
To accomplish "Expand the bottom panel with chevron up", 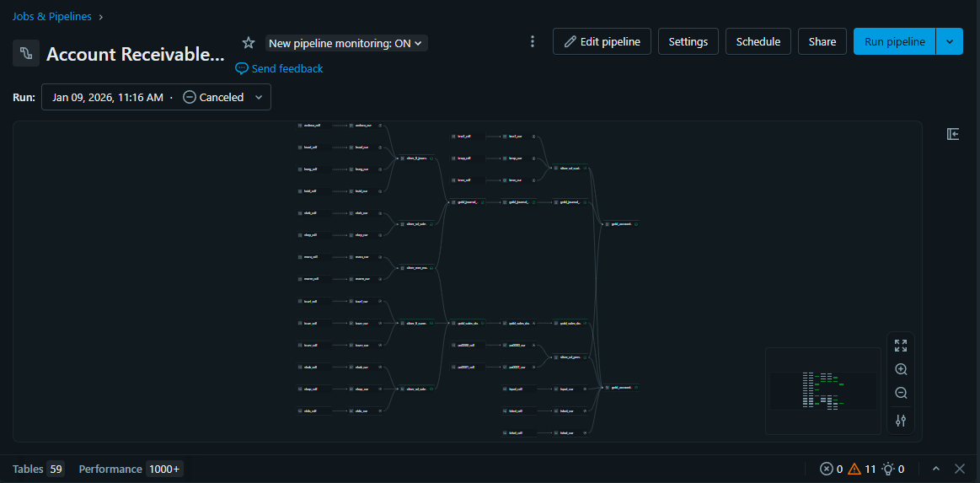I will tap(935, 469).
